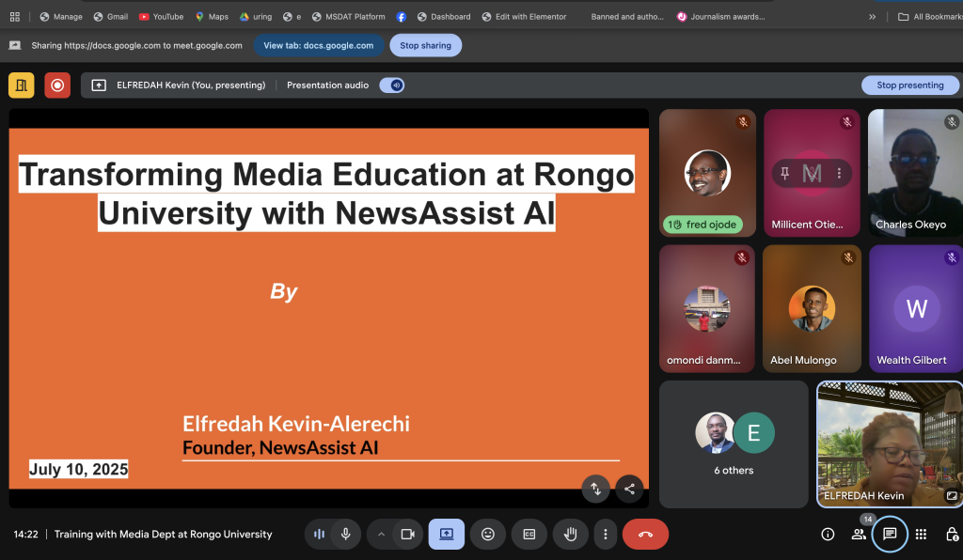Show the participants people panel
This screenshot has width=963, height=560.
click(x=859, y=535)
